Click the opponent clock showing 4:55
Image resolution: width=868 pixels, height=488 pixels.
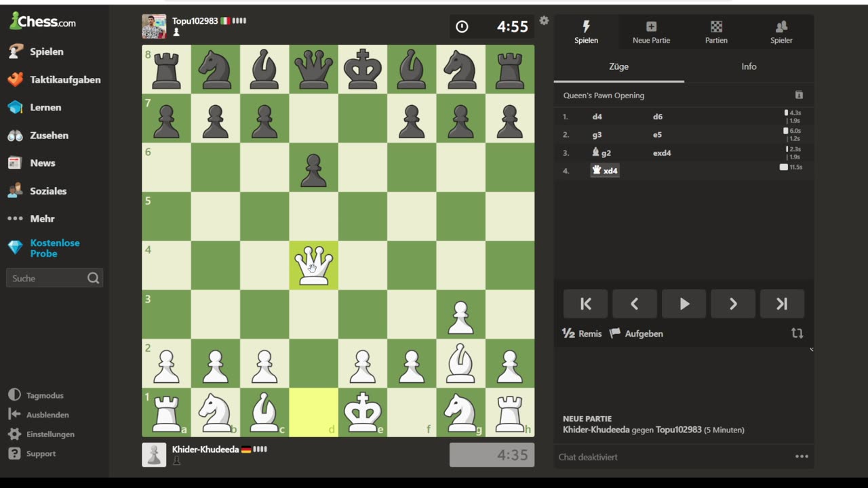point(492,26)
